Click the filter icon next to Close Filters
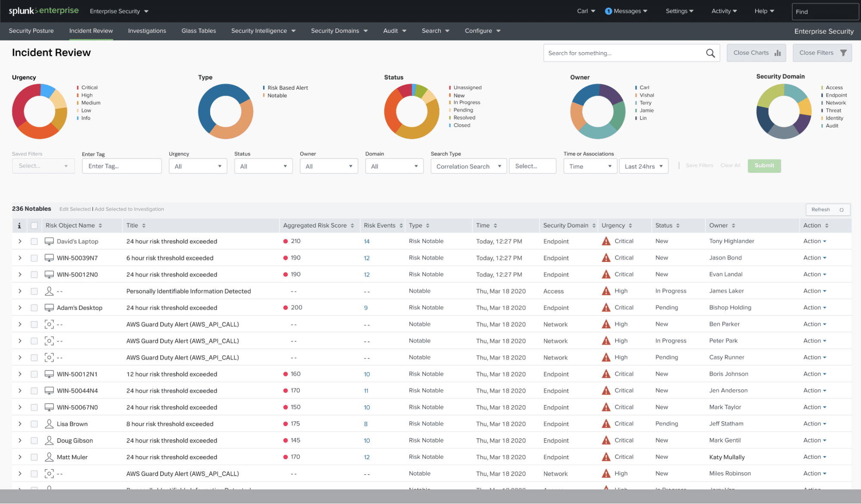This screenshot has height=504, width=861. pyautogui.click(x=844, y=53)
